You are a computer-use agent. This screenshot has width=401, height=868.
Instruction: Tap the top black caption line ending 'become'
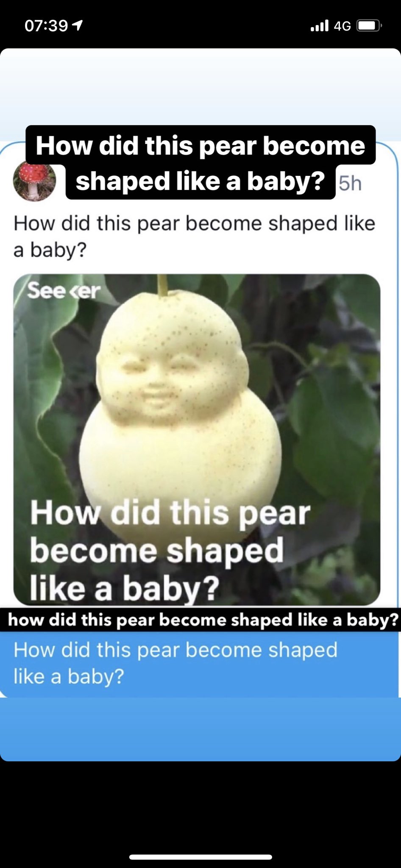pos(200,145)
